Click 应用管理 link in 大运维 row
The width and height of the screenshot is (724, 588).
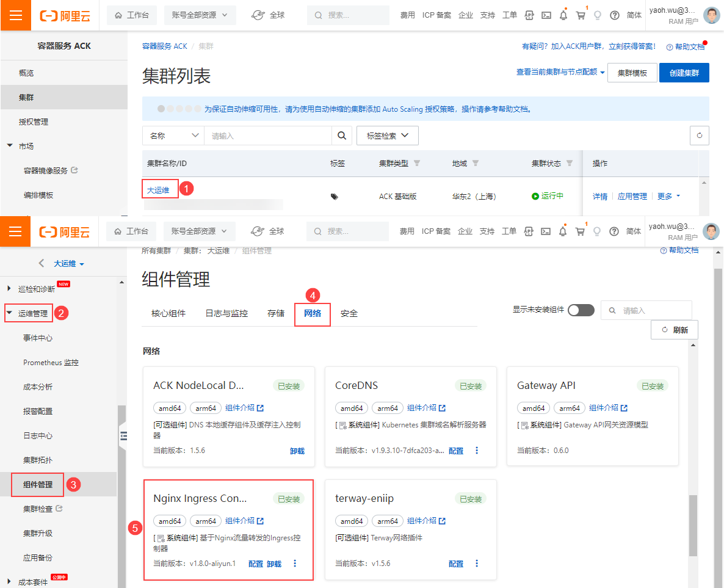pyautogui.click(x=632, y=197)
